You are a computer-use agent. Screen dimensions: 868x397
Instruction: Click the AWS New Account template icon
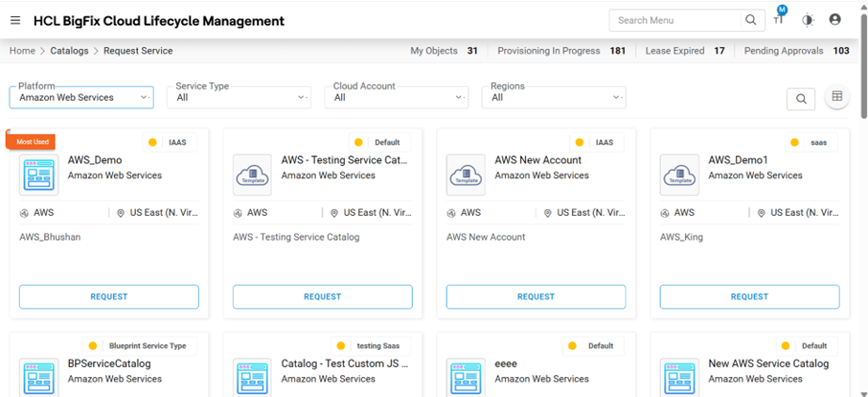pyautogui.click(x=466, y=175)
